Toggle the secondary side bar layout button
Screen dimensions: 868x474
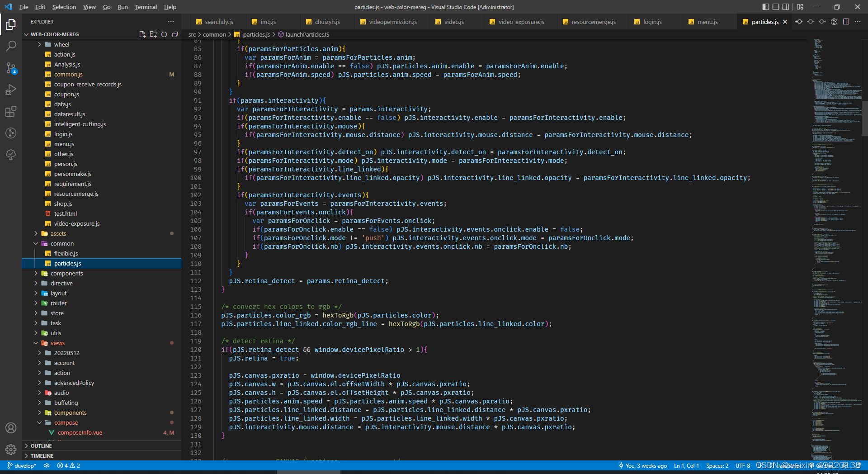(786, 7)
